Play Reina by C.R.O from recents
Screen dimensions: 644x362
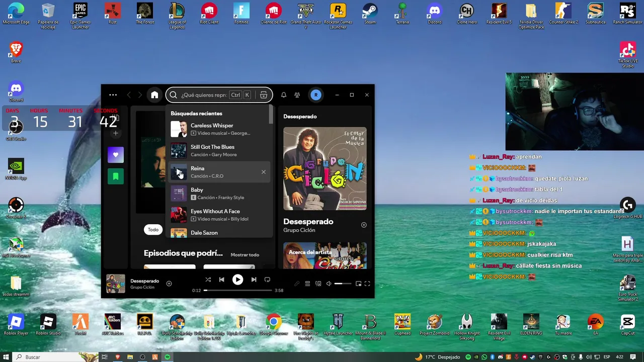[x=179, y=172]
